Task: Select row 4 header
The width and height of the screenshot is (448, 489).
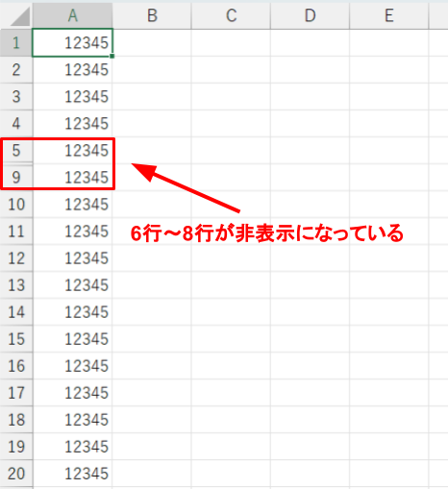Action: tap(16, 124)
